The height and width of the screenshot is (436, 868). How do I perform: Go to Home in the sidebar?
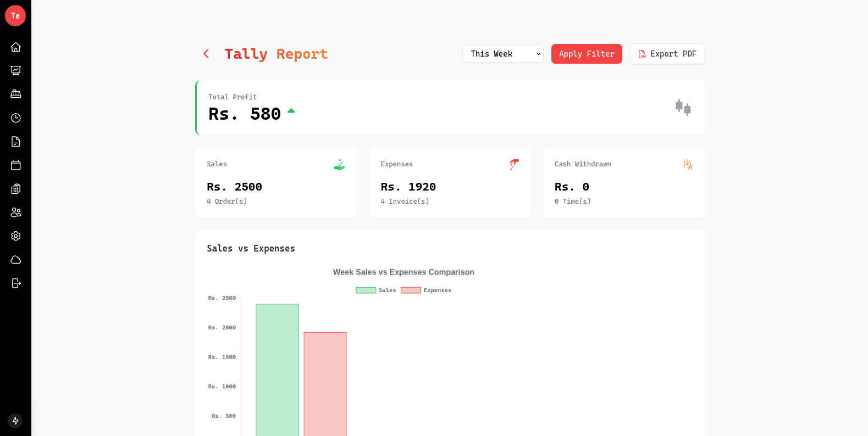(x=16, y=47)
